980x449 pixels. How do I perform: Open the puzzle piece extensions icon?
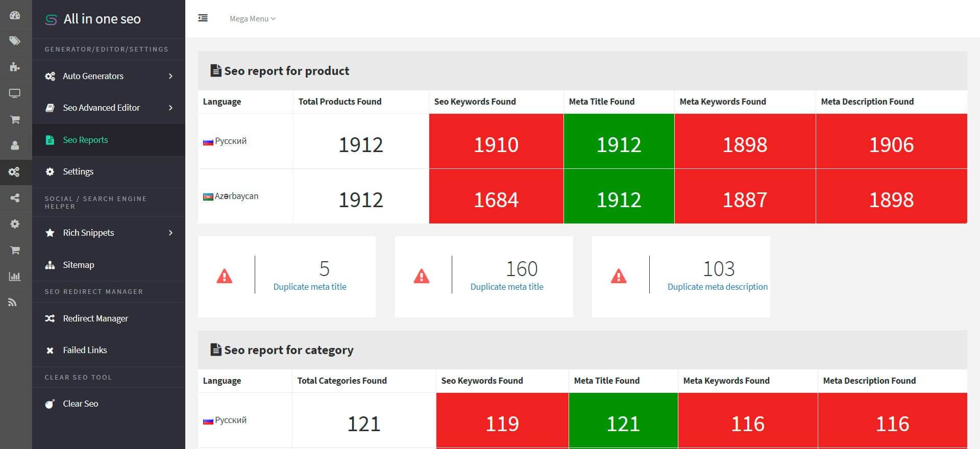point(15,67)
